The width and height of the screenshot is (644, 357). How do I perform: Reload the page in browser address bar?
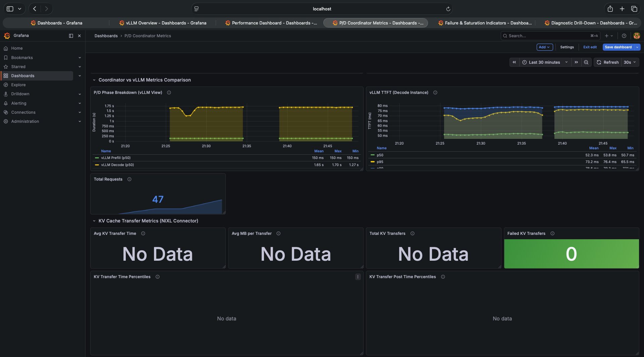click(x=448, y=9)
